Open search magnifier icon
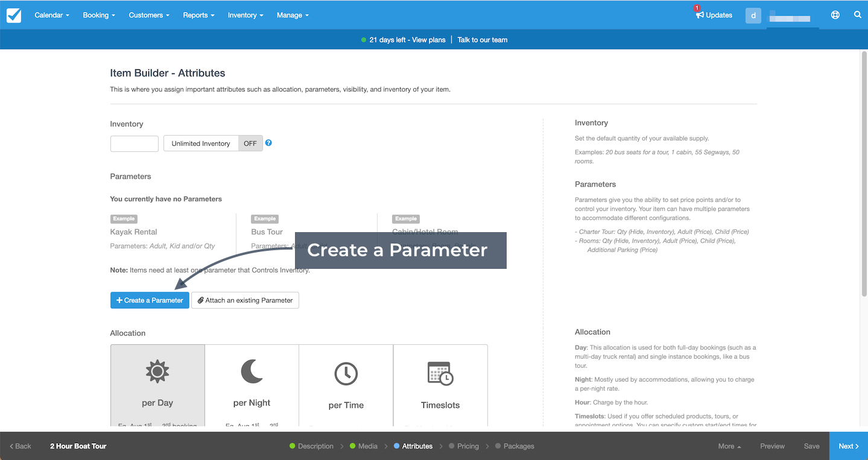Screen dimensions: 868x460 point(858,15)
